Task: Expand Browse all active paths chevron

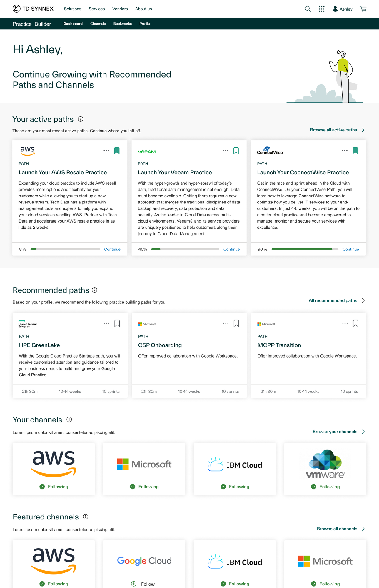Action: (363, 130)
